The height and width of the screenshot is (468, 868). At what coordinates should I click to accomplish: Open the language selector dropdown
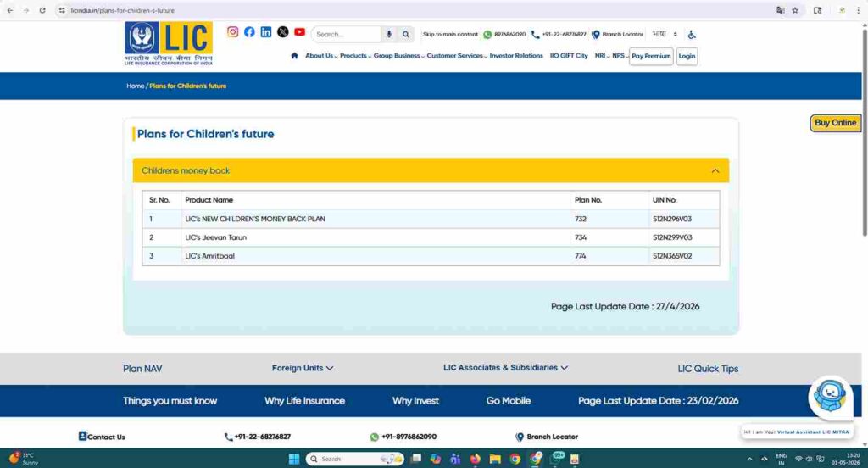click(x=665, y=35)
